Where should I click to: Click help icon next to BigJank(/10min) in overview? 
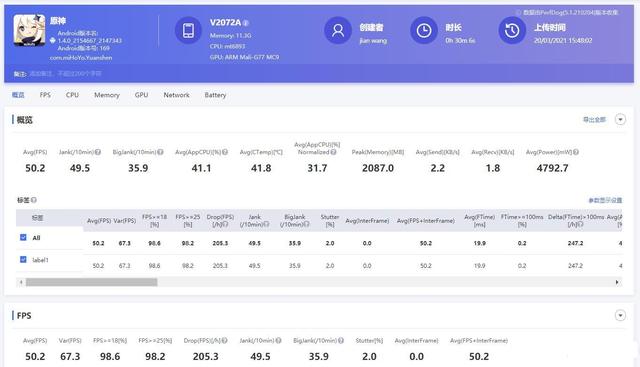pos(160,152)
